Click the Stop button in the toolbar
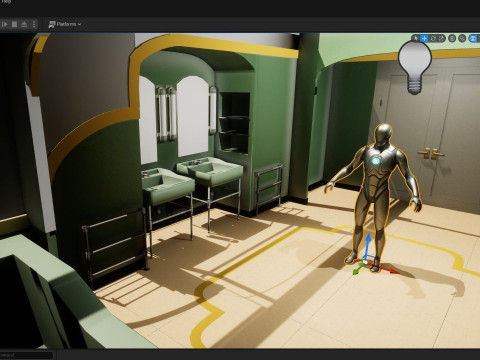Screen dimensions: 480x360 (x=14, y=24)
